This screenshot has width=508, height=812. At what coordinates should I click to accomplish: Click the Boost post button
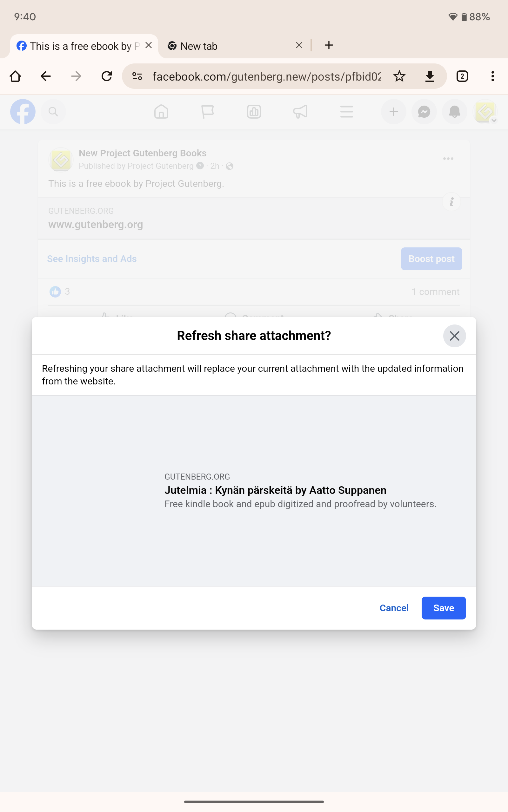pyautogui.click(x=431, y=259)
